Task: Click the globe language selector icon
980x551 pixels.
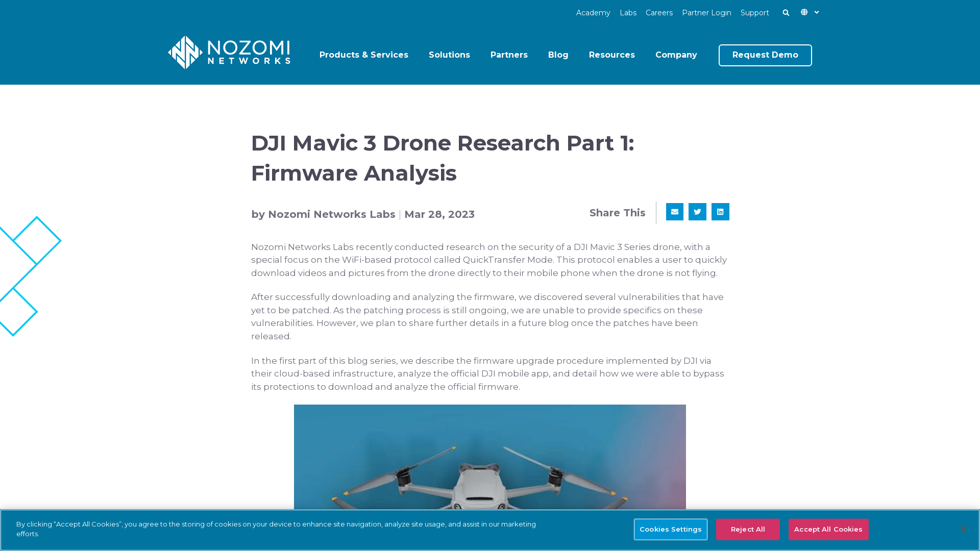Action: coord(805,11)
